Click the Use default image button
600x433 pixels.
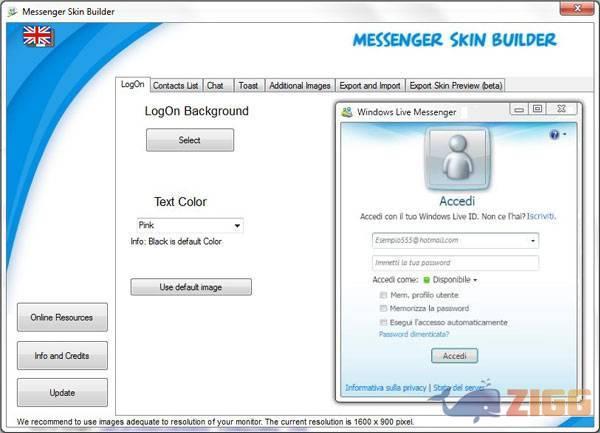(191, 287)
